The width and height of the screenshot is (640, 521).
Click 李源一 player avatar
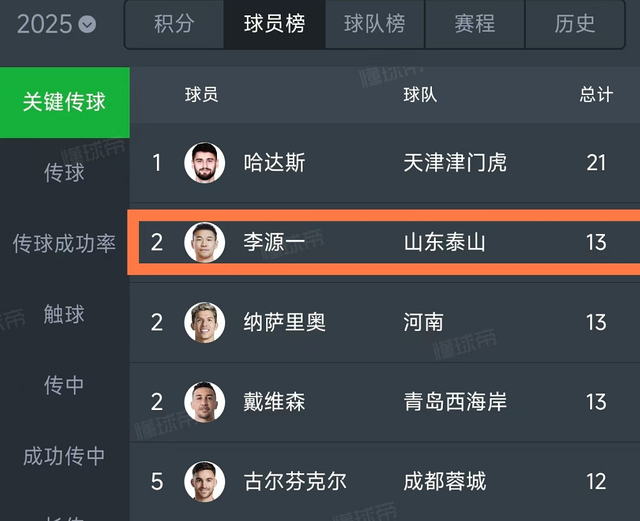tap(205, 242)
